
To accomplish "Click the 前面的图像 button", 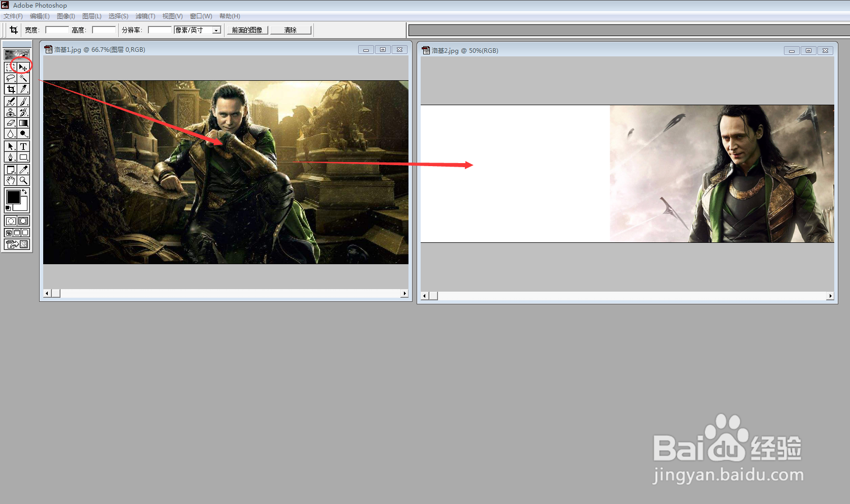I will 247,30.
